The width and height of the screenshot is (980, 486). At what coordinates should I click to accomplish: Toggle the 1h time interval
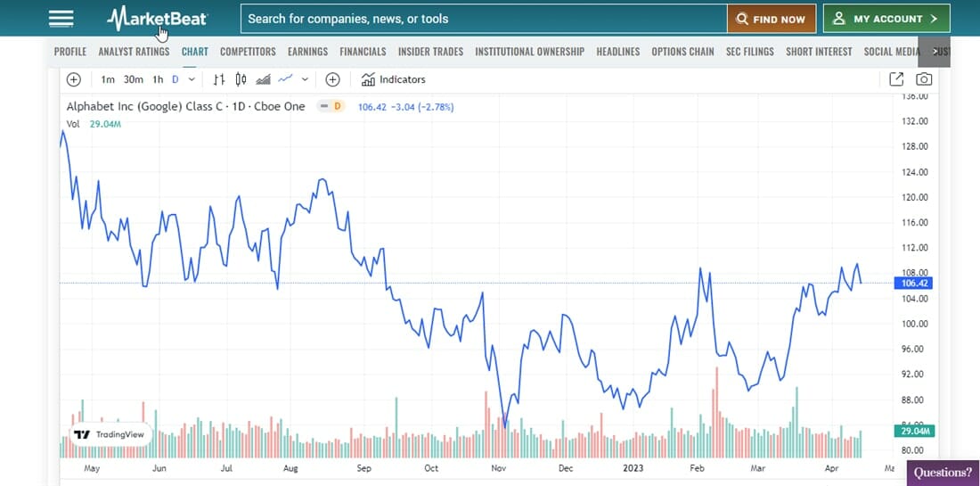coord(158,79)
